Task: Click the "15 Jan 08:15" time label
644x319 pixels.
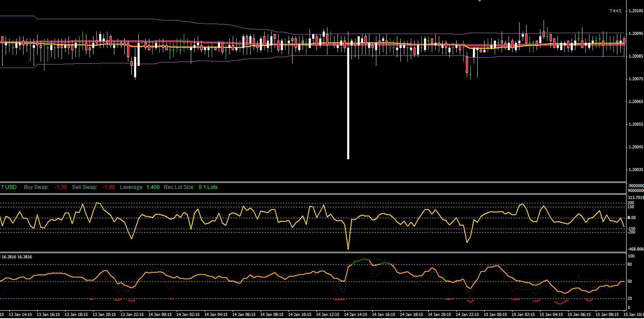Action: point(607,314)
